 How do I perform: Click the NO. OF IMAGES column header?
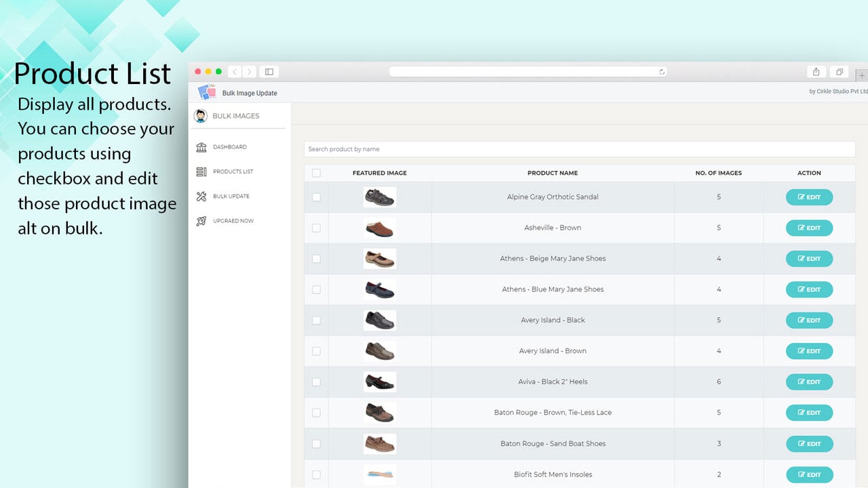719,173
